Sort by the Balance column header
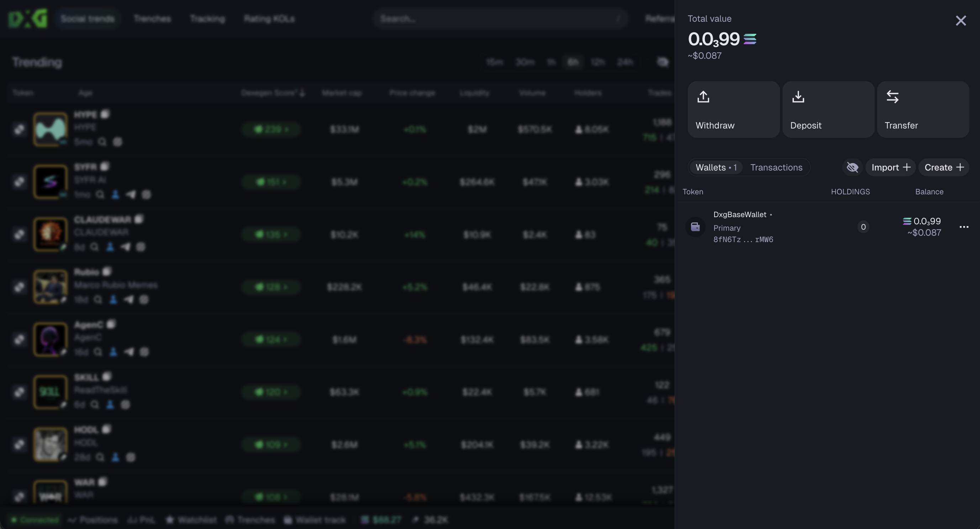Viewport: 980px width, 529px height. click(929, 192)
